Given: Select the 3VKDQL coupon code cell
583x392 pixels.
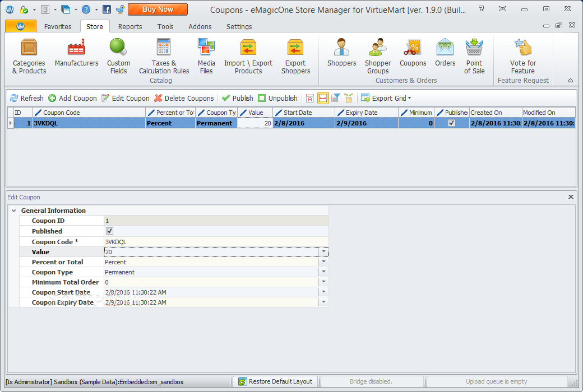Looking at the screenshot, I should [89, 123].
